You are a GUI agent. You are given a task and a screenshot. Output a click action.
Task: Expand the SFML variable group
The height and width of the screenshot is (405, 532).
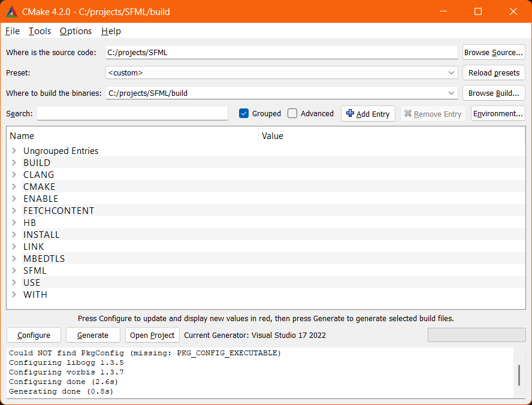pos(13,270)
